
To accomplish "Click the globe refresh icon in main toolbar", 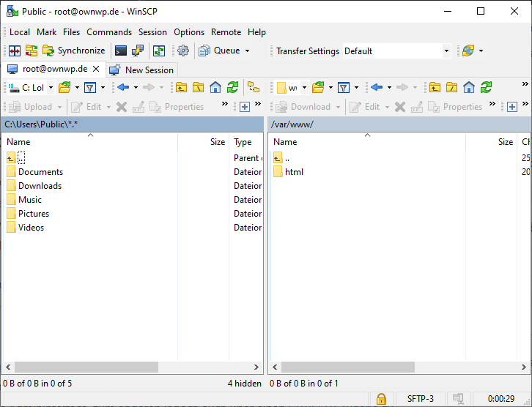I will [x=468, y=51].
